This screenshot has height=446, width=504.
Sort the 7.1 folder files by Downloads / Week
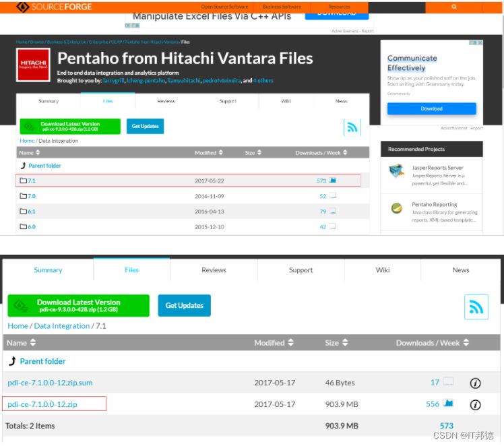tap(432, 343)
